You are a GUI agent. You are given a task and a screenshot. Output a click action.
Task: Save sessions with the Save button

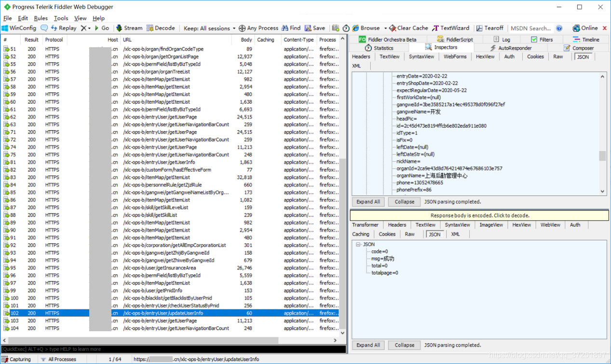pos(315,28)
